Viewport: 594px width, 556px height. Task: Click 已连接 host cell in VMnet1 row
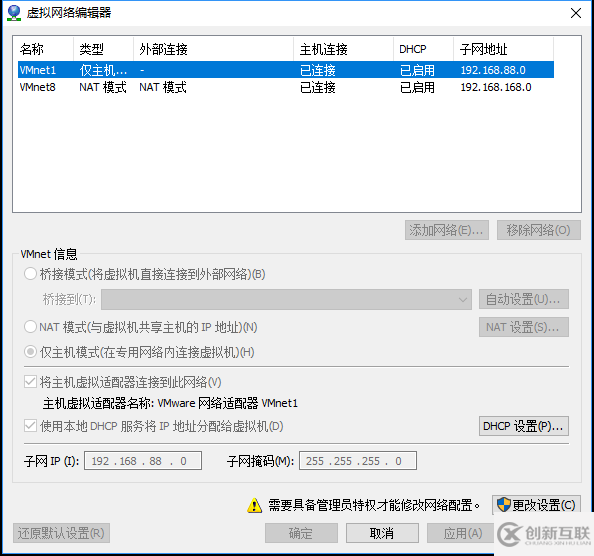coord(317,70)
